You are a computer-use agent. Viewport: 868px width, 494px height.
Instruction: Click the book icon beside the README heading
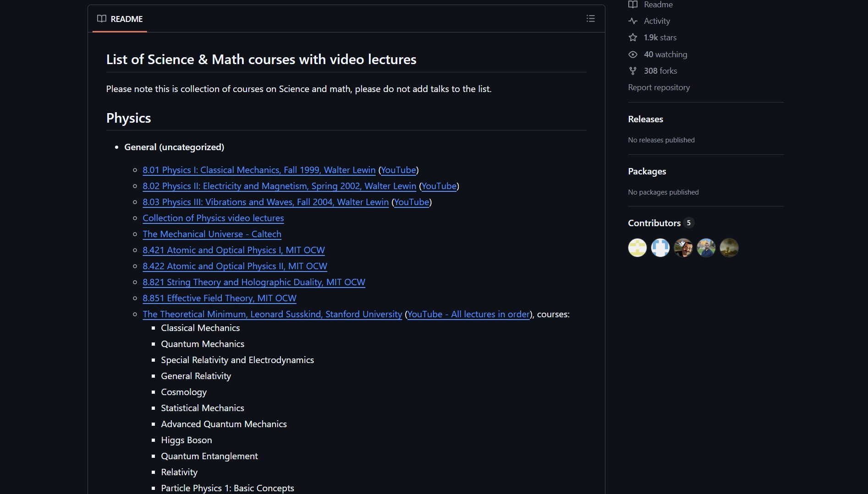(101, 19)
